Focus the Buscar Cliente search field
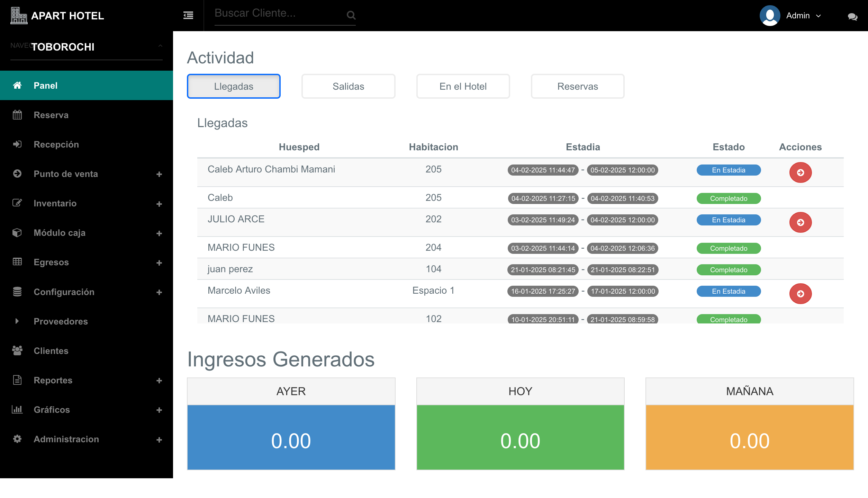 (x=277, y=14)
